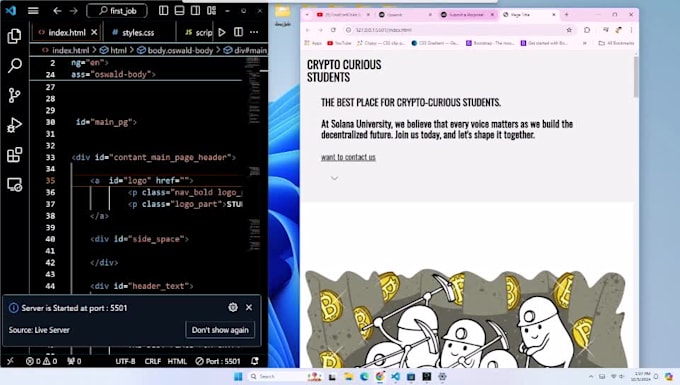Click the first_job command center search box
680x385 pixels.
pos(117,10)
